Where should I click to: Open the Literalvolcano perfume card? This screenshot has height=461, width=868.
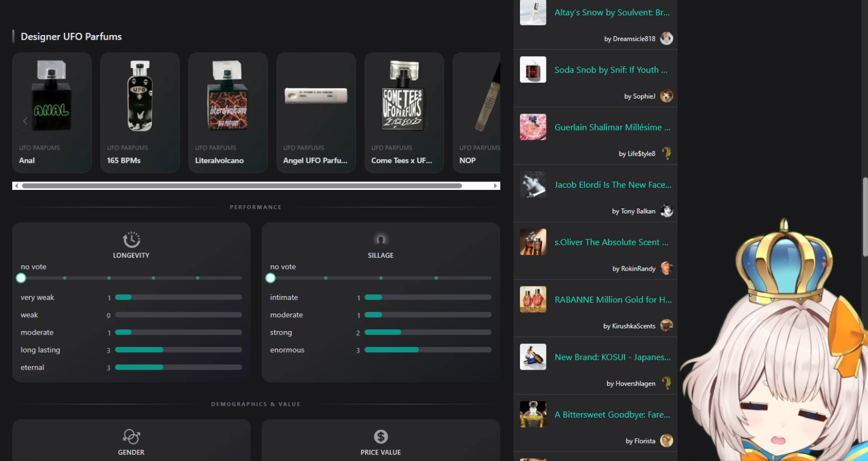coord(228,112)
